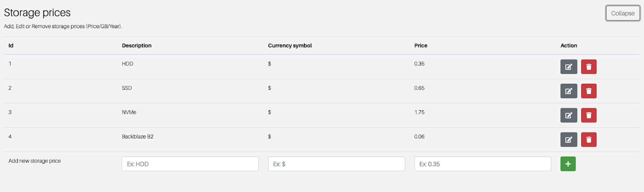This screenshot has height=192, width=644.
Task: Edit the Backblaze B2 price row
Action: tap(569, 140)
